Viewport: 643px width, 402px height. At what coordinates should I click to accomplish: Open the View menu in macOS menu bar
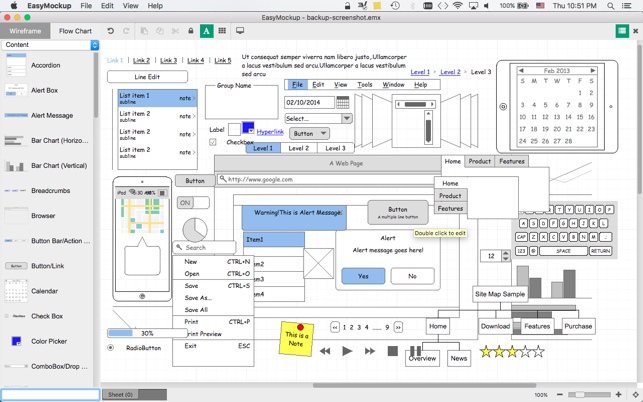(130, 6)
